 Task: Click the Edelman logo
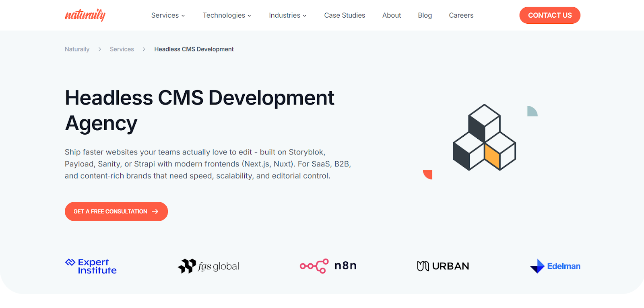[555, 266]
